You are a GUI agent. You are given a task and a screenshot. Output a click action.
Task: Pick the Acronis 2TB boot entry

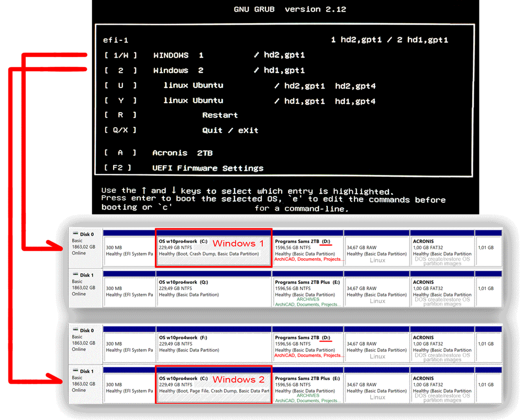pos(159,153)
